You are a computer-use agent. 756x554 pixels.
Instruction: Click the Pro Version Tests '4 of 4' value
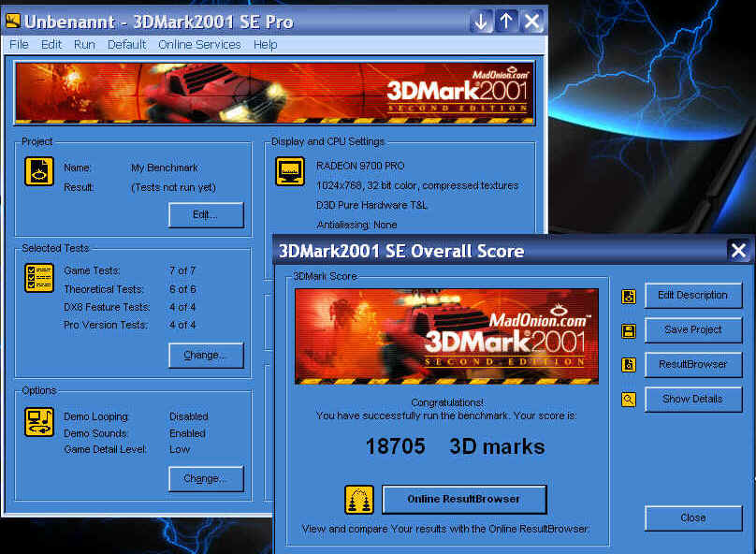tap(182, 325)
